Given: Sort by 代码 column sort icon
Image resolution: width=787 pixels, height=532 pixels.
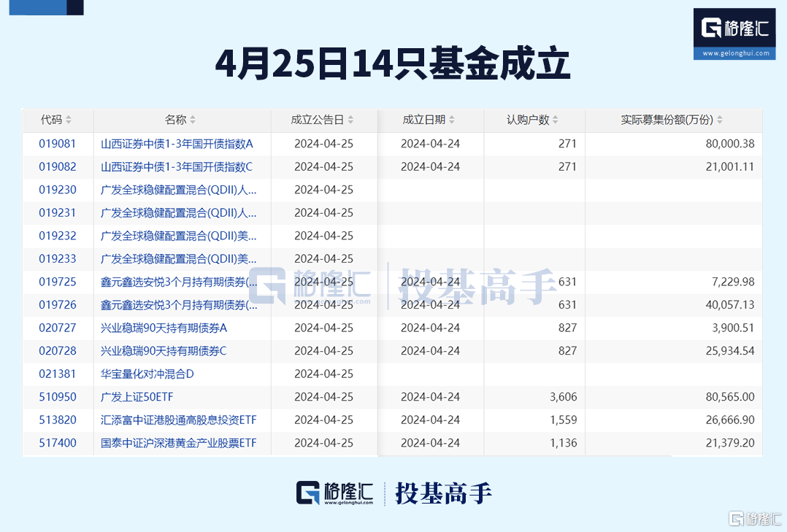Looking at the screenshot, I should point(69,120).
